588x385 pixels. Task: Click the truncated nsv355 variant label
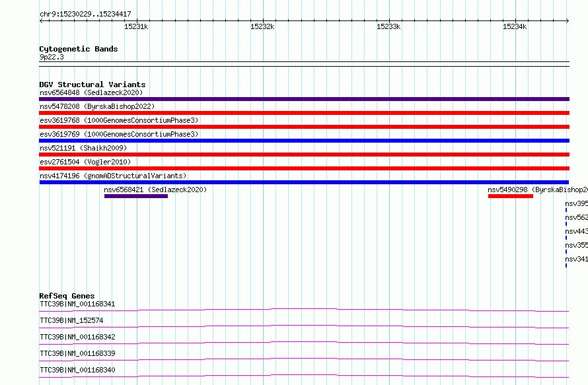coord(576,245)
